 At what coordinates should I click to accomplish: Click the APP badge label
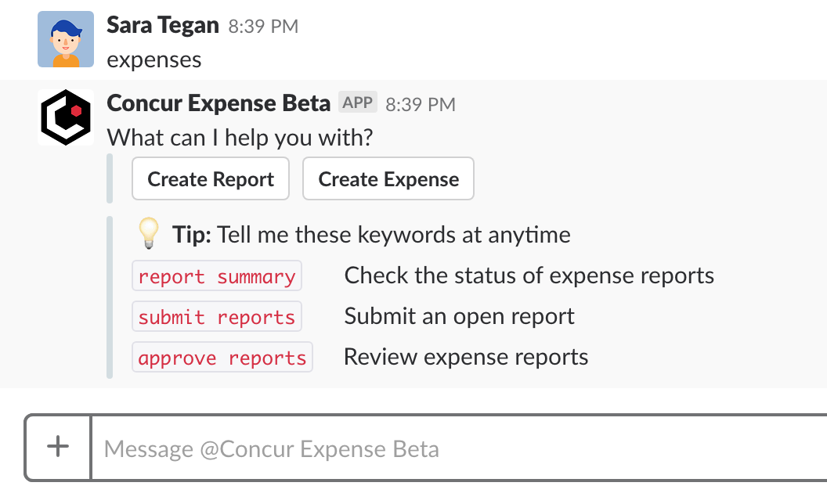[x=358, y=103]
